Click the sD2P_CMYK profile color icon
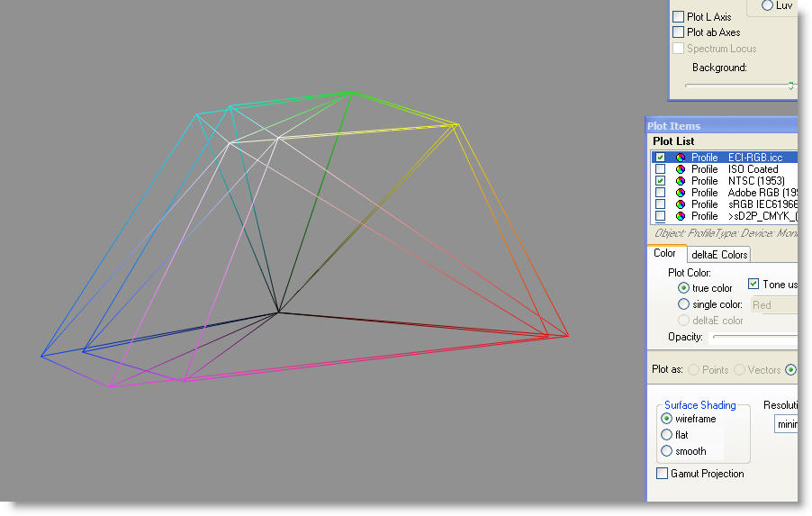The image size is (812, 516). pos(681,216)
